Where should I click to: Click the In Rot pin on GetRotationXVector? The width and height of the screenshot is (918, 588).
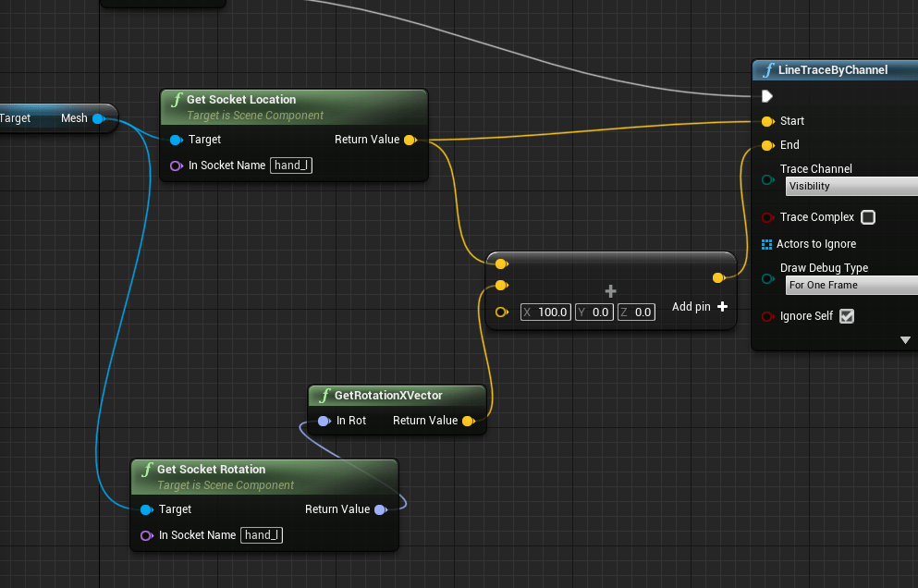(323, 421)
